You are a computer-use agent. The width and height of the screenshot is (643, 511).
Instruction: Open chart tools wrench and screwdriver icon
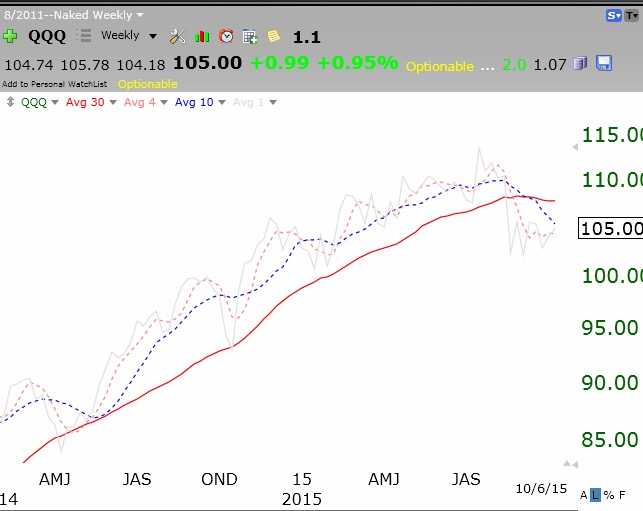tap(178, 36)
